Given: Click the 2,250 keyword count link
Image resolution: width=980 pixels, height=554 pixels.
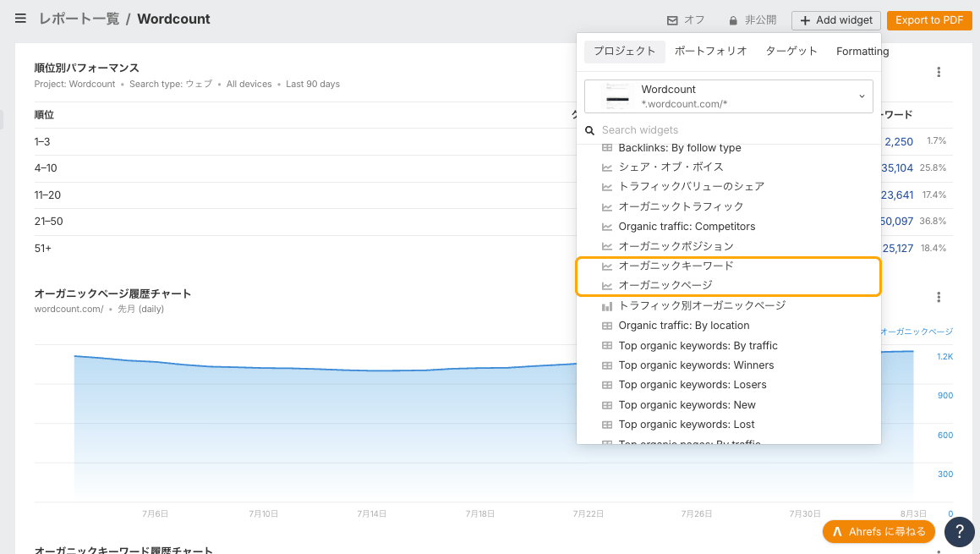Looking at the screenshot, I should (899, 142).
